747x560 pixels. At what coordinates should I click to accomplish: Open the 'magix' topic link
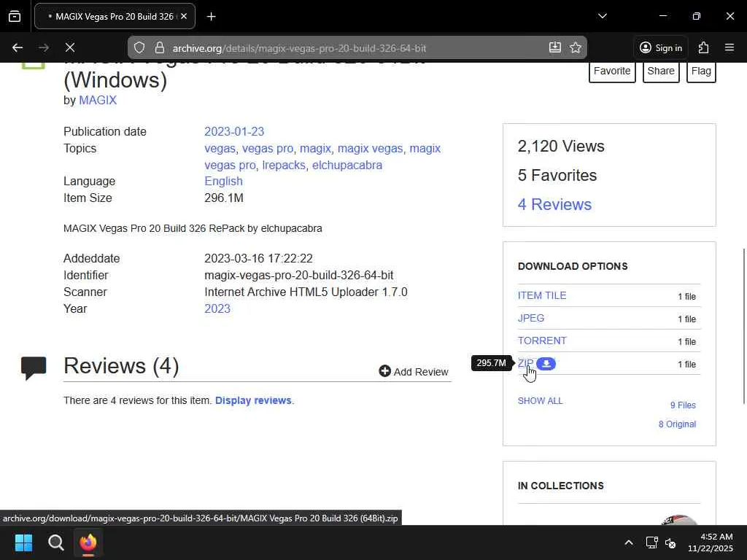315,149
